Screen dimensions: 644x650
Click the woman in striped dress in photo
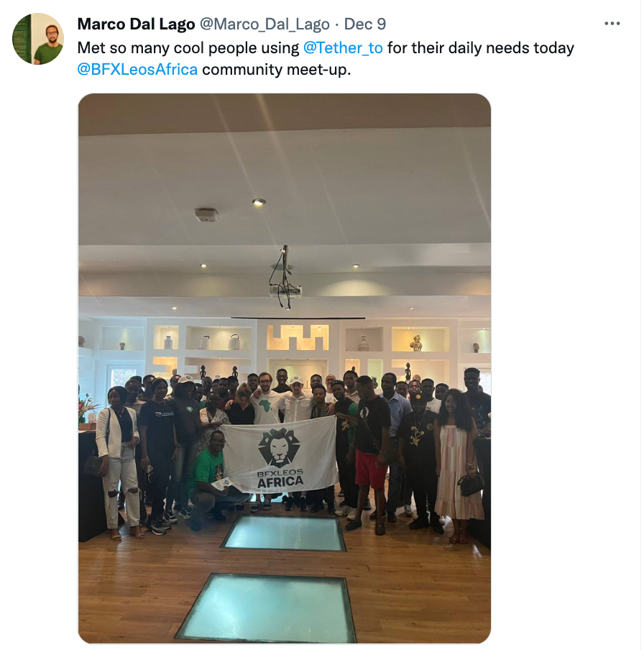(x=459, y=464)
